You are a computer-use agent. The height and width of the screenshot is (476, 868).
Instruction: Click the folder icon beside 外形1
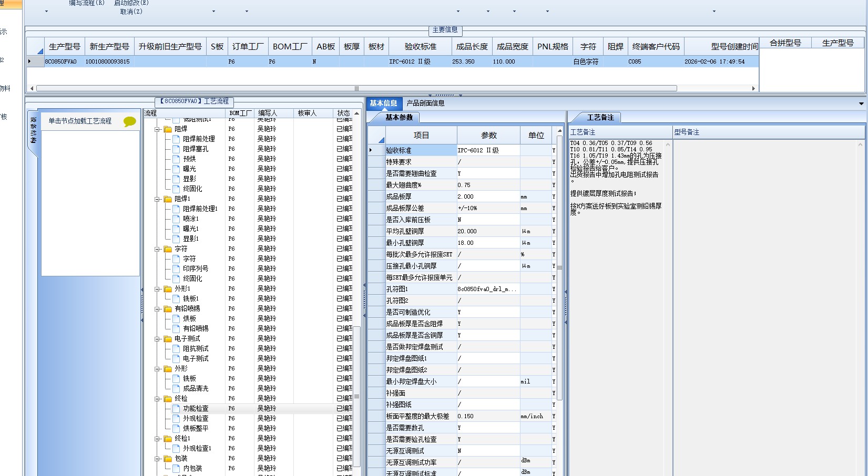pyautogui.click(x=168, y=289)
